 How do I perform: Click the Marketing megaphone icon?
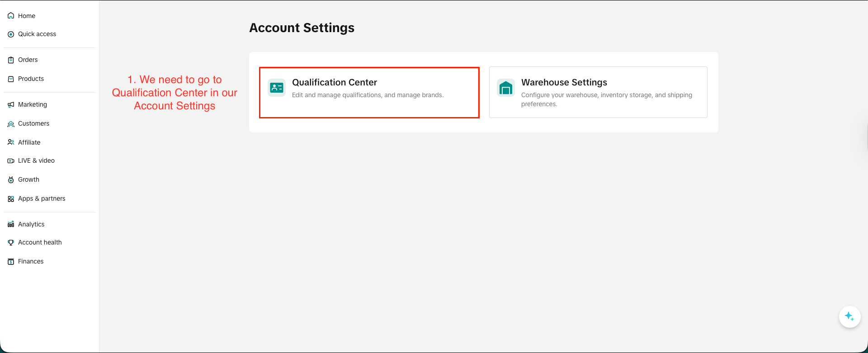[11, 105]
